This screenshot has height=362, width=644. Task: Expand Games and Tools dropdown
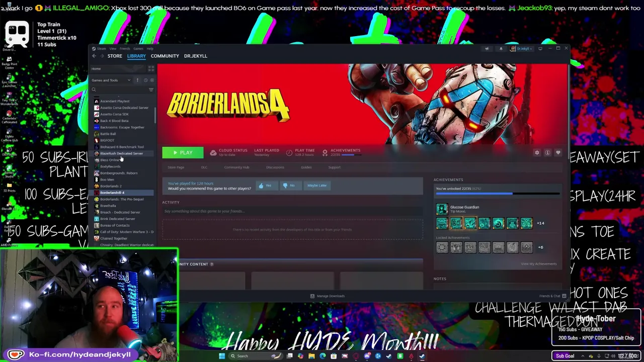click(111, 80)
